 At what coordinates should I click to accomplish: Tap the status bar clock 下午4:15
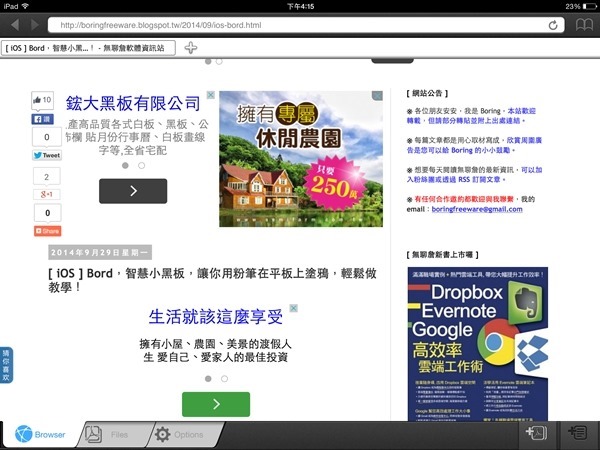point(300,6)
